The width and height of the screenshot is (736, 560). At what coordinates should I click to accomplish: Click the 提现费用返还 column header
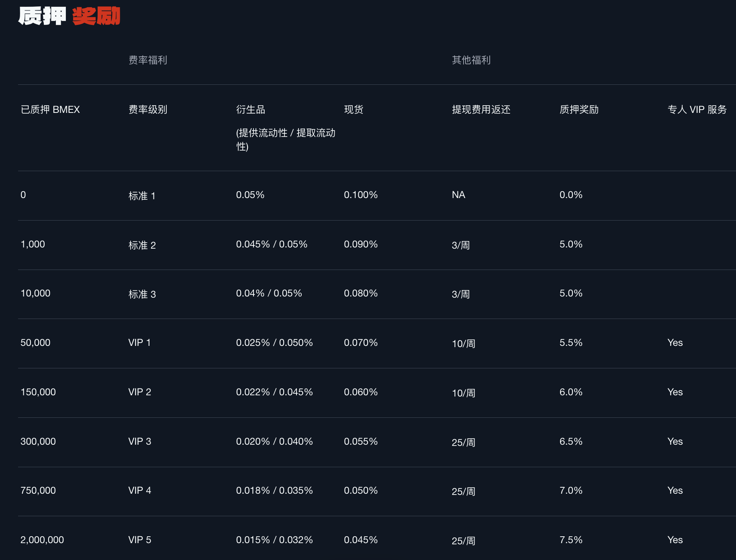(482, 109)
